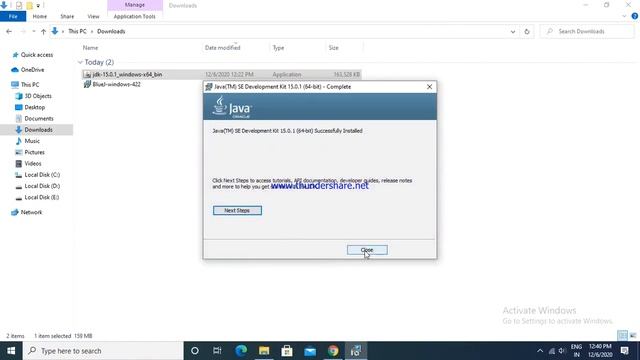Click the taskbar clock and date

tap(600, 351)
